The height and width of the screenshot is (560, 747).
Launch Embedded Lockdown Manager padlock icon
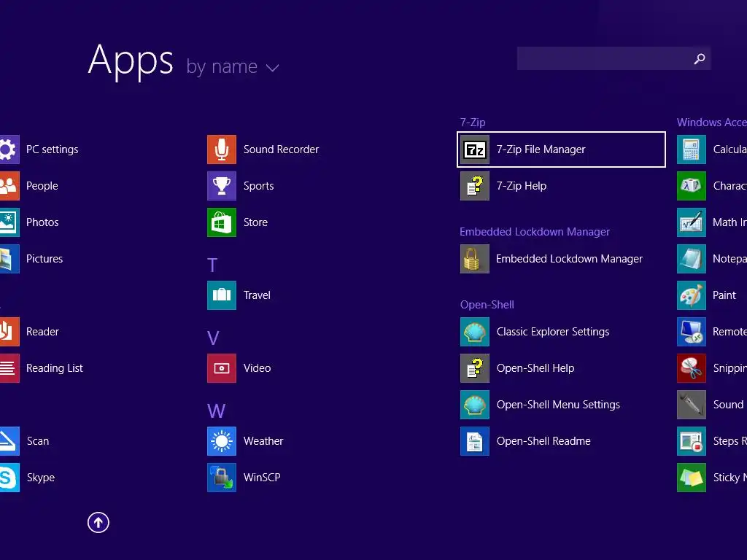point(474,259)
